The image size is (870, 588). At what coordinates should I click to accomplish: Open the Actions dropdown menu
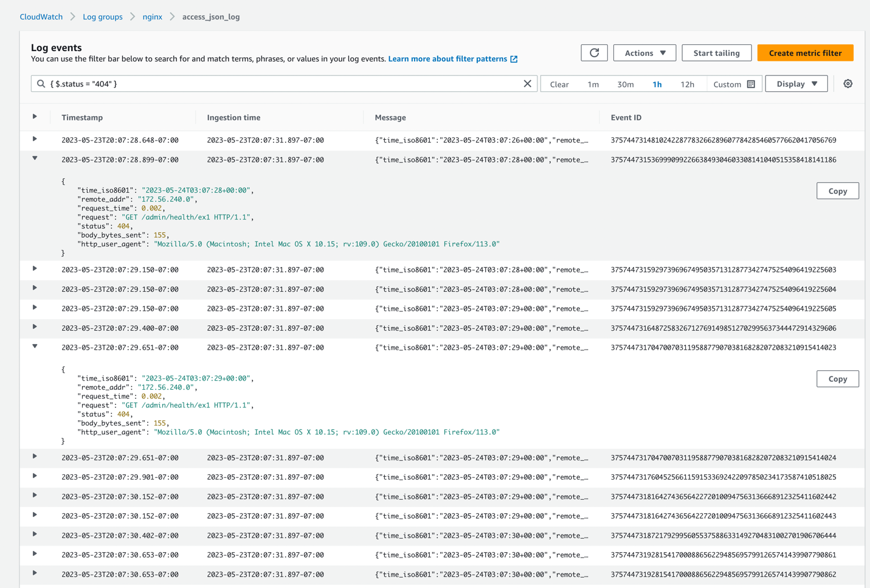tap(644, 53)
